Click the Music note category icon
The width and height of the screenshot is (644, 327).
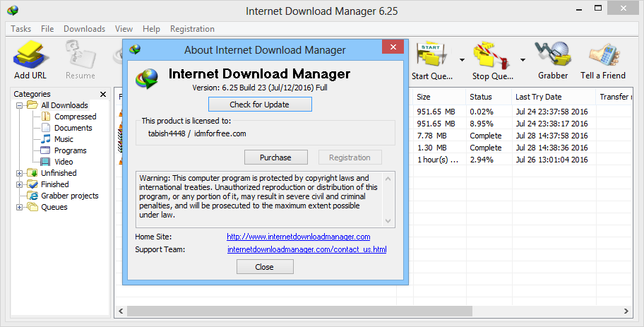(46, 139)
